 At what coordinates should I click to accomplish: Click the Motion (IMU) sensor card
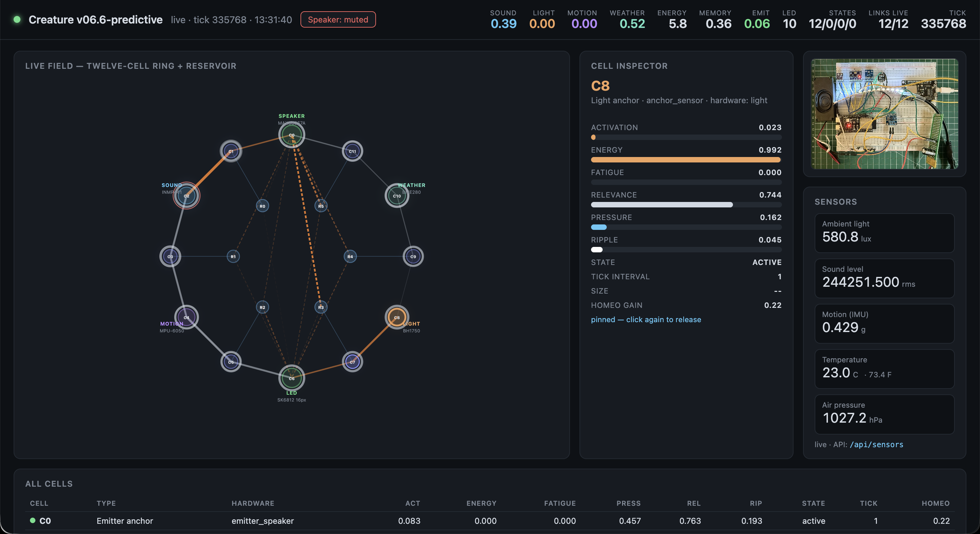point(884,324)
